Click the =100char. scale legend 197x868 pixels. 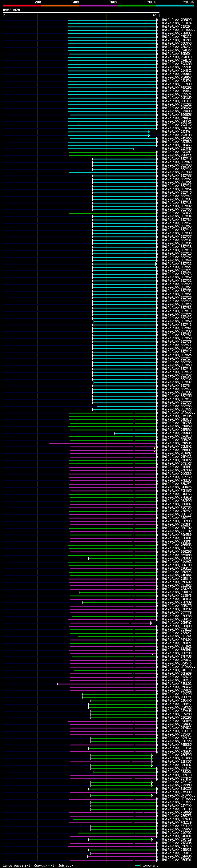point(147,865)
